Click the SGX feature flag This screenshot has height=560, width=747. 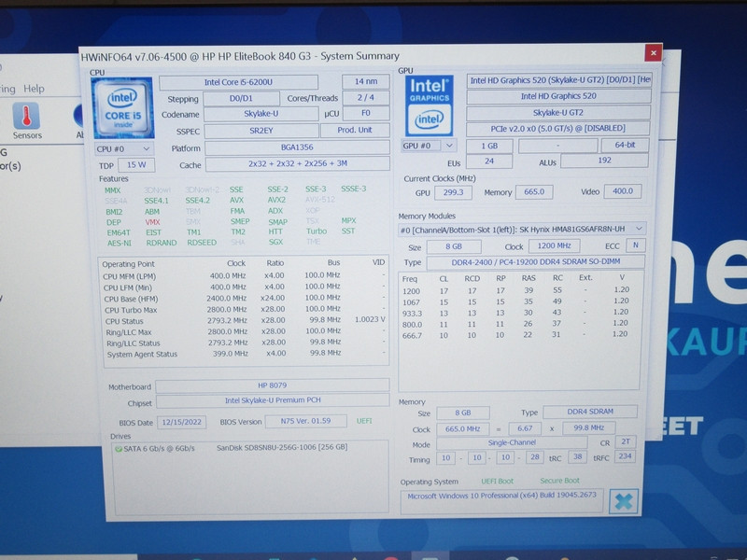275,242
